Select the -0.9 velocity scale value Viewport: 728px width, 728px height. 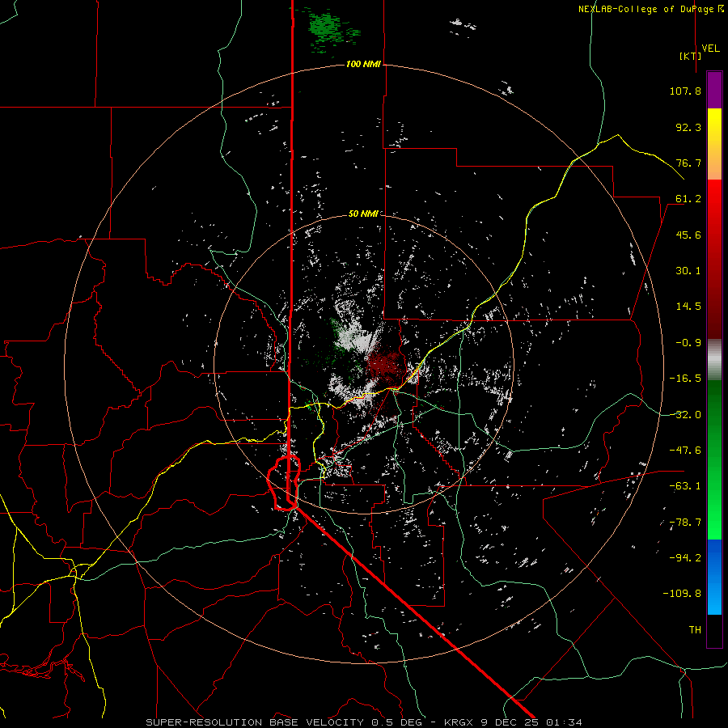coord(688,343)
